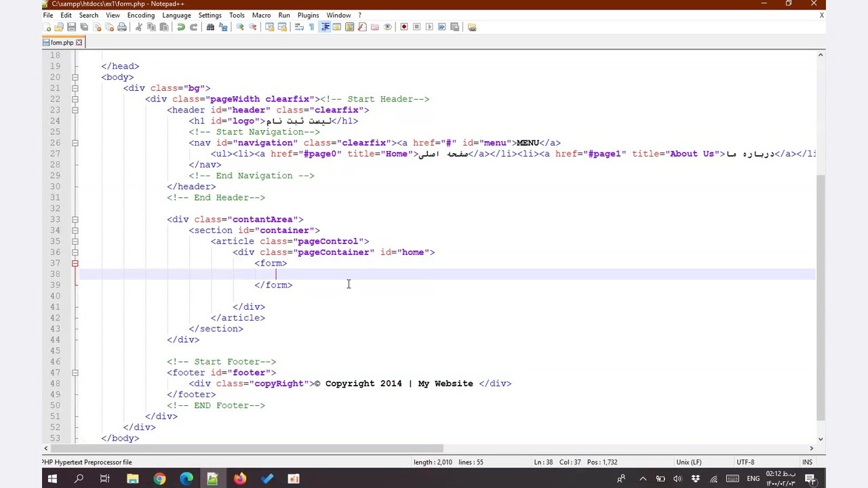The height and width of the screenshot is (488, 868).
Task: Click the Close All documents toolbar icon
Action: 109,27
